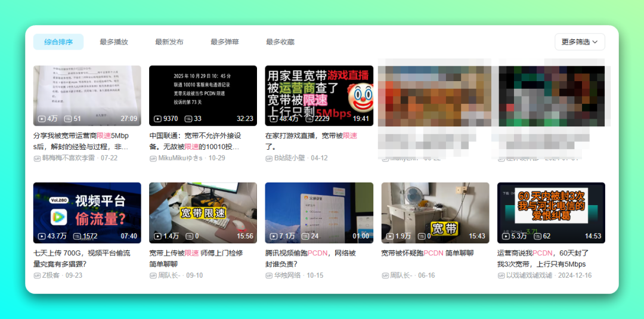Open the video titled 在家打游戏直播，宽带被限速了

click(x=311, y=141)
